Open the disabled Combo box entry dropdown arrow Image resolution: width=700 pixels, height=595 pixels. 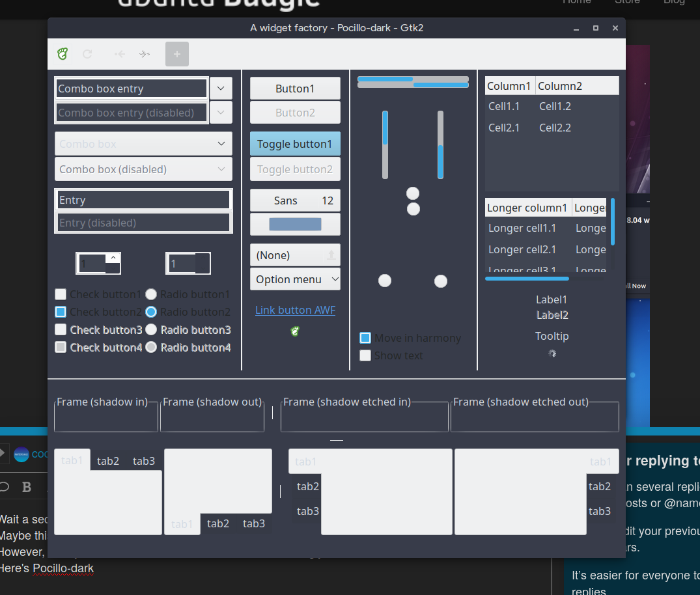pyautogui.click(x=221, y=113)
